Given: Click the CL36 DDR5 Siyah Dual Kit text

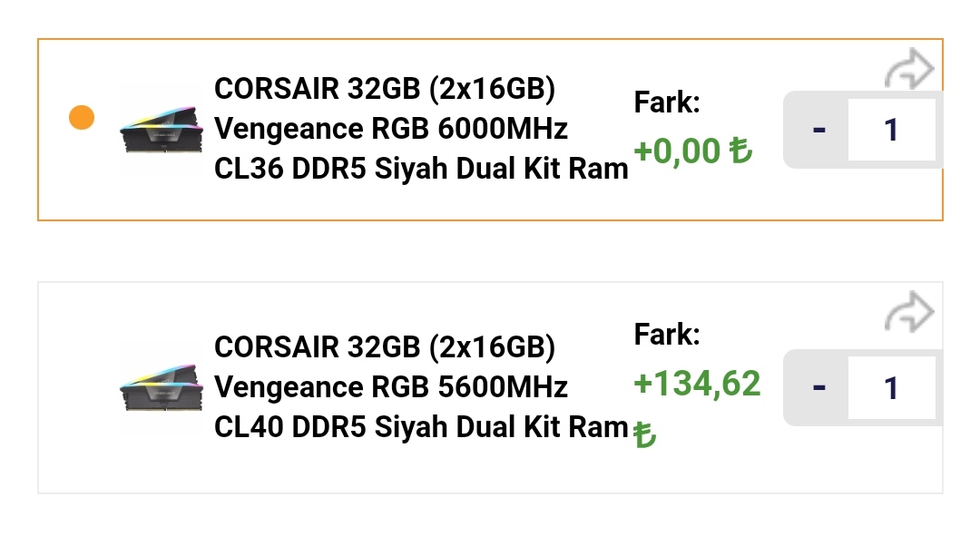Looking at the screenshot, I should (421, 168).
